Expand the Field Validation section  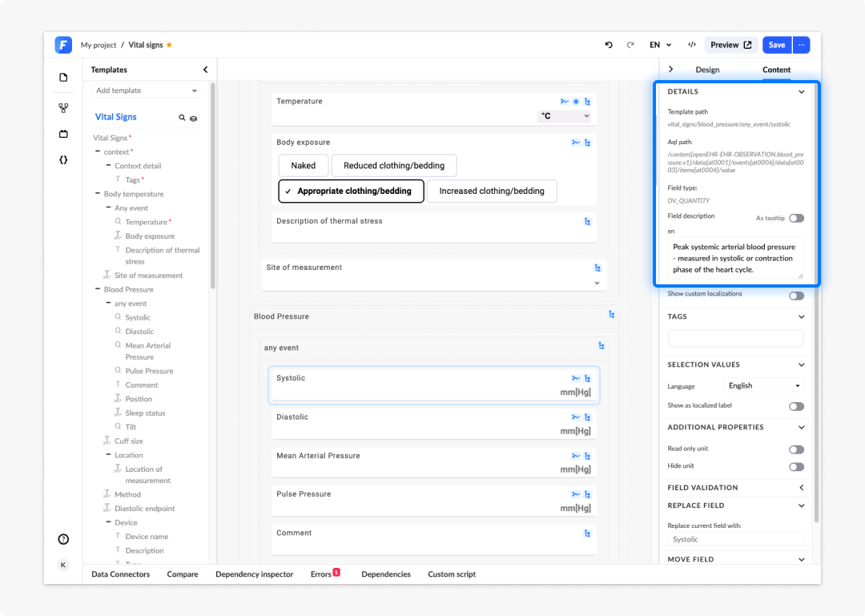pos(801,487)
